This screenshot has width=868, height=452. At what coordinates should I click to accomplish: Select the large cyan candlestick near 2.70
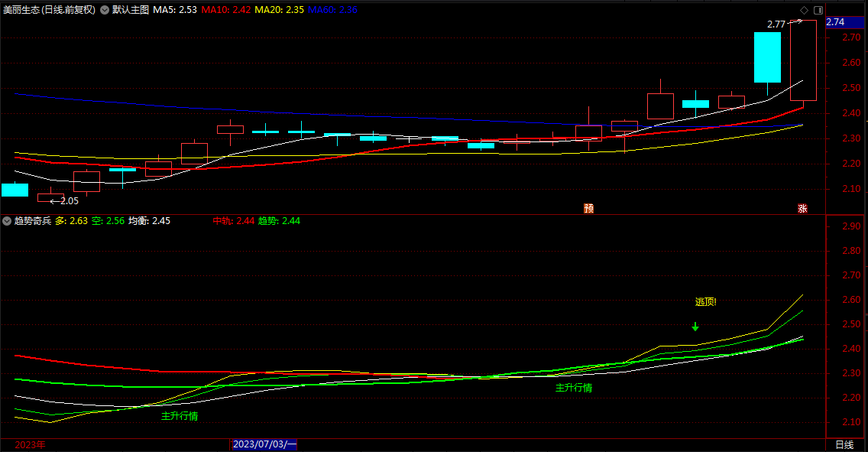point(767,57)
